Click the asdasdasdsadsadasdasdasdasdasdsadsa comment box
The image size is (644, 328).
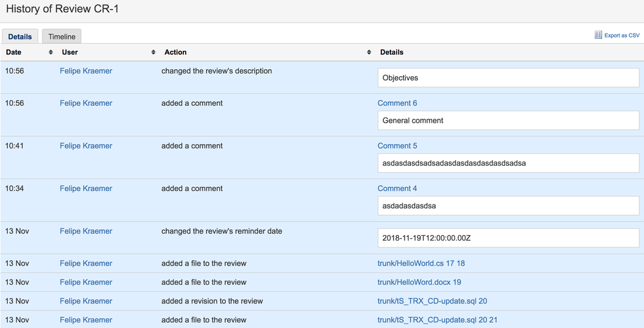(508, 163)
